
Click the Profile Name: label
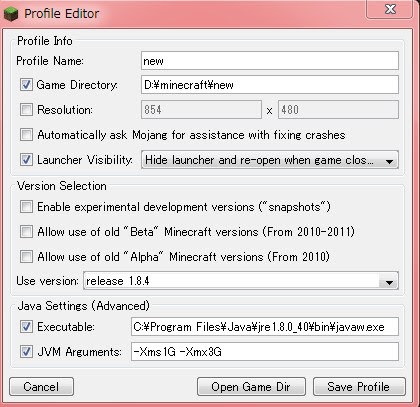pyautogui.click(x=50, y=61)
